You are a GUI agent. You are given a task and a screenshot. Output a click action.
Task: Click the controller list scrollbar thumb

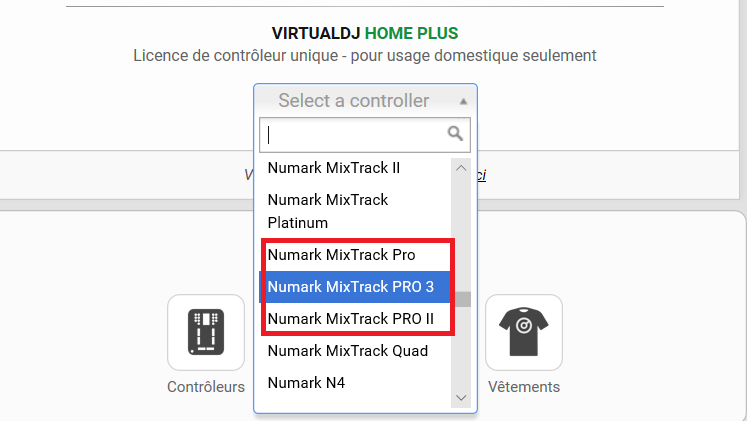click(463, 300)
